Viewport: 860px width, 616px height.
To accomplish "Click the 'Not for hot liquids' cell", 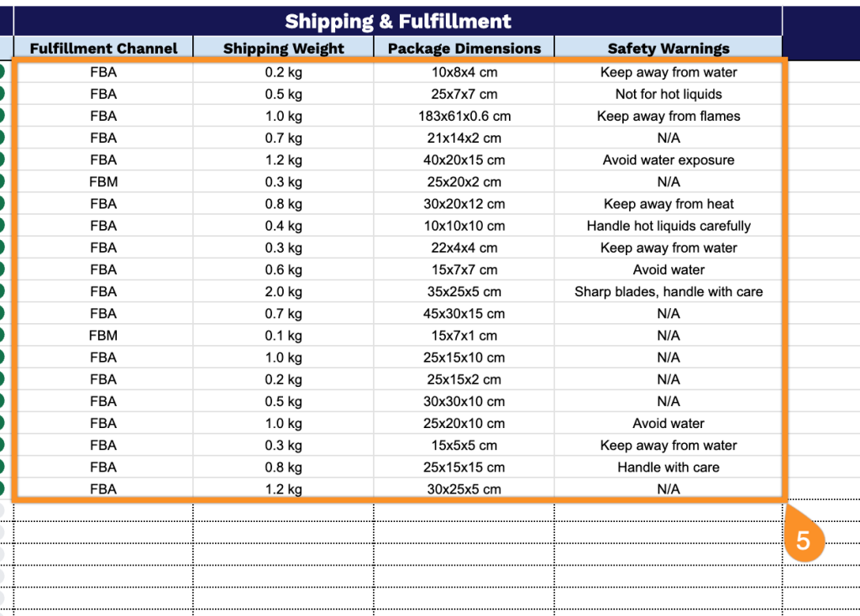I will [669, 94].
